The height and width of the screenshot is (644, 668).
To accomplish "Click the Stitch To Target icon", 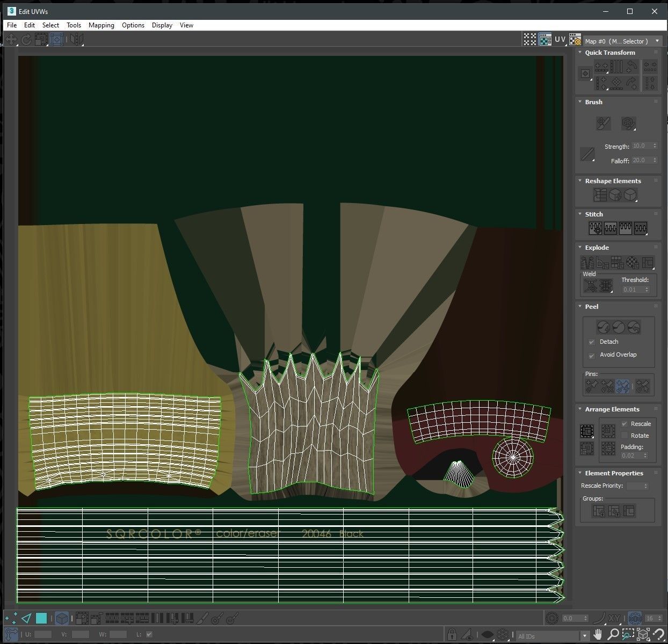I will point(596,228).
